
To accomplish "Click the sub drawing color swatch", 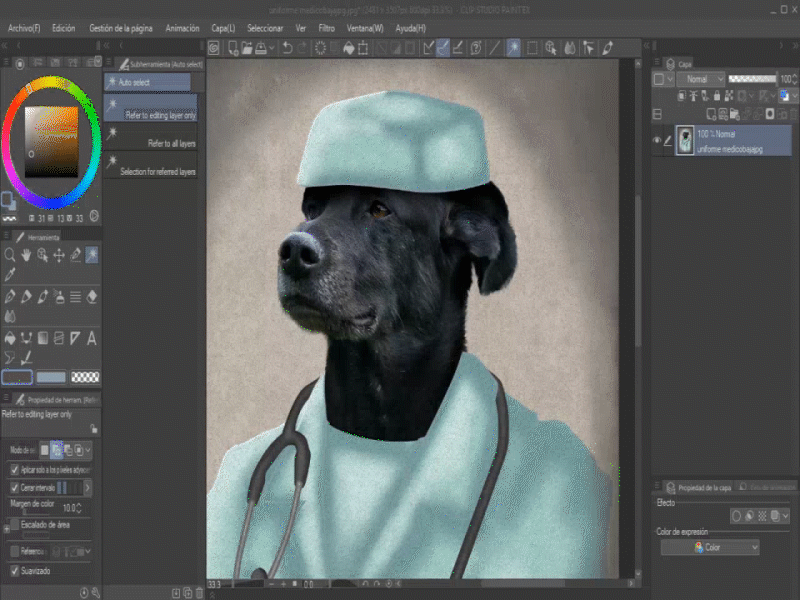I will (51, 377).
